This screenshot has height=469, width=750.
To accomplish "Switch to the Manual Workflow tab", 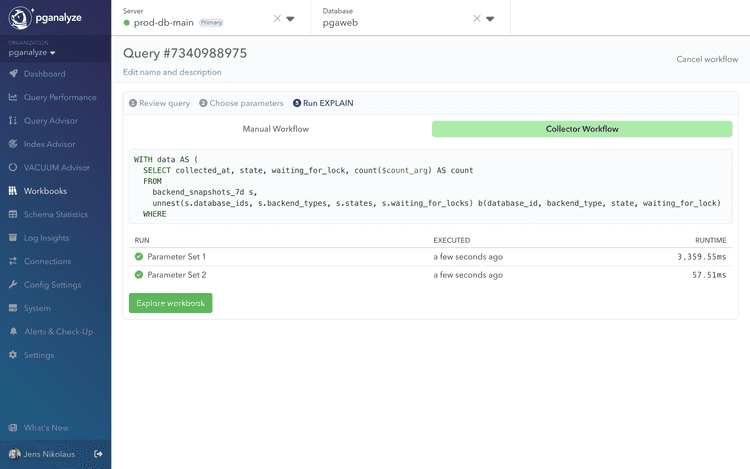I will (x=276, y=129).
